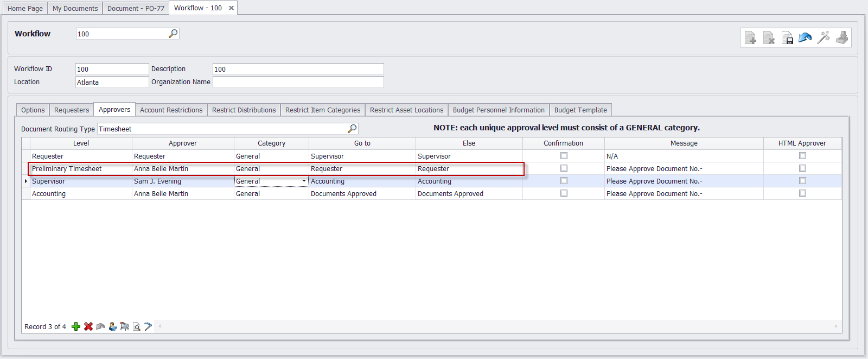Switch to the Requesters tab
The width and height of the screenshot is (868, 359).
coord(72,110)
